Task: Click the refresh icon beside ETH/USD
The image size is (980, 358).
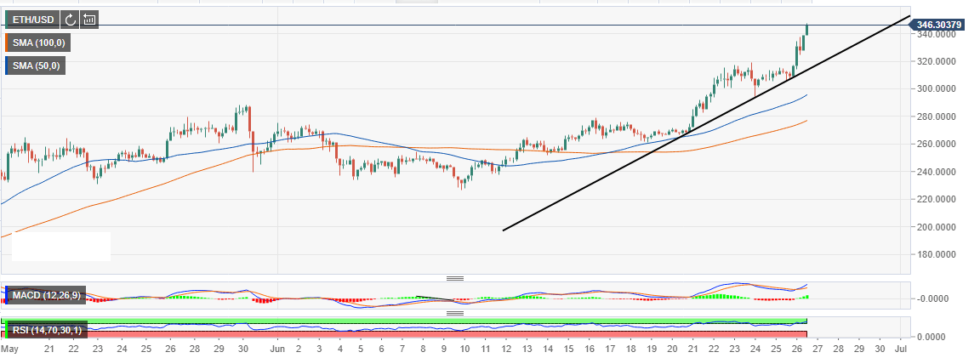Action: coord(71,19)
